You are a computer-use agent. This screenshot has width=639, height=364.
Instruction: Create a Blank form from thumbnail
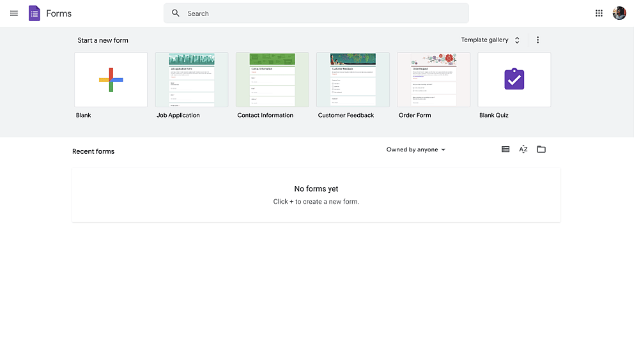pos(111,80)
